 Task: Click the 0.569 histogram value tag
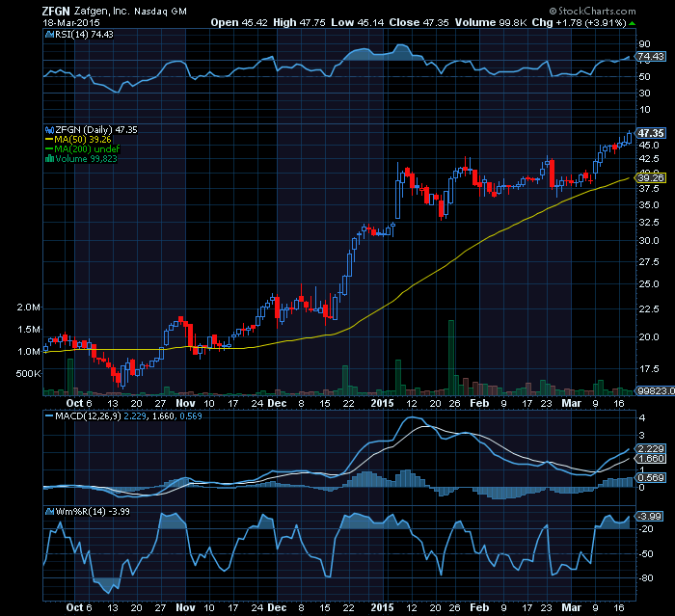[x=651, y=478]
